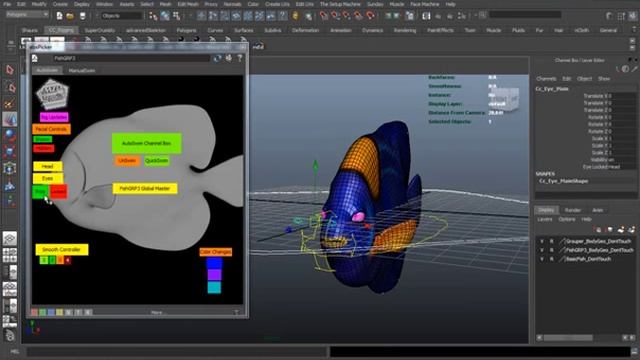Viewport: 640px width, 360px height.
Task: Click the Select by component type icon
Action: tap(177, 16)
